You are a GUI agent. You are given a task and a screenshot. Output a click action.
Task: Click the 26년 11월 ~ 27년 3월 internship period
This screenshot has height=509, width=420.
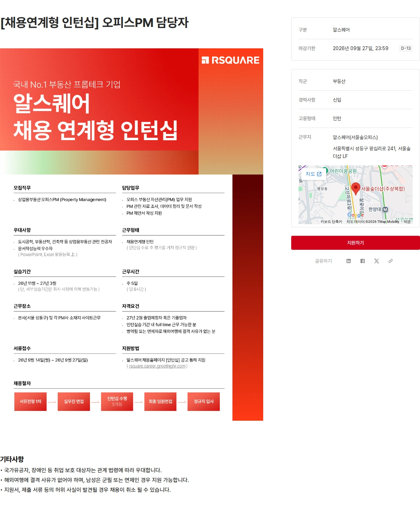tap(37, 283)
